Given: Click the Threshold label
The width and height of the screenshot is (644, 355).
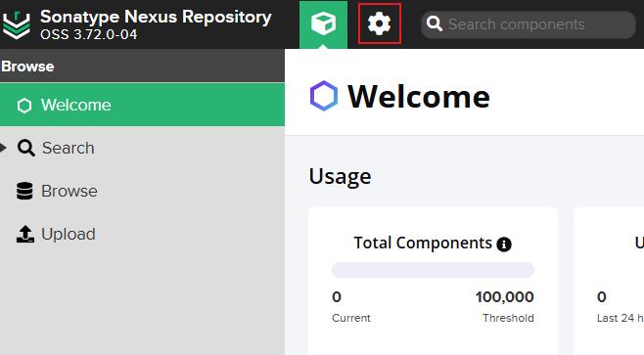Looking at the screenshot, I should (508, 318).
